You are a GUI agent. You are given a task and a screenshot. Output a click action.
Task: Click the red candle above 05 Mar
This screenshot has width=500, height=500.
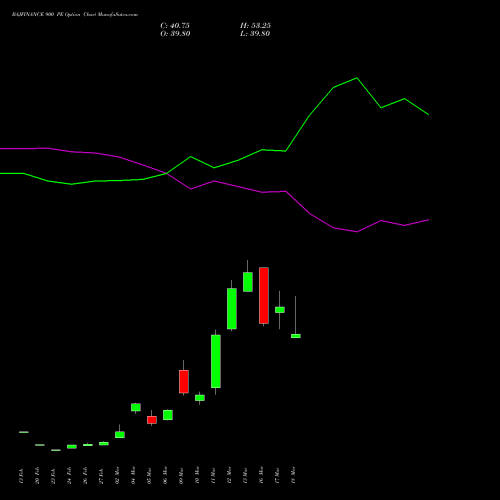click(x=152, y=420)
